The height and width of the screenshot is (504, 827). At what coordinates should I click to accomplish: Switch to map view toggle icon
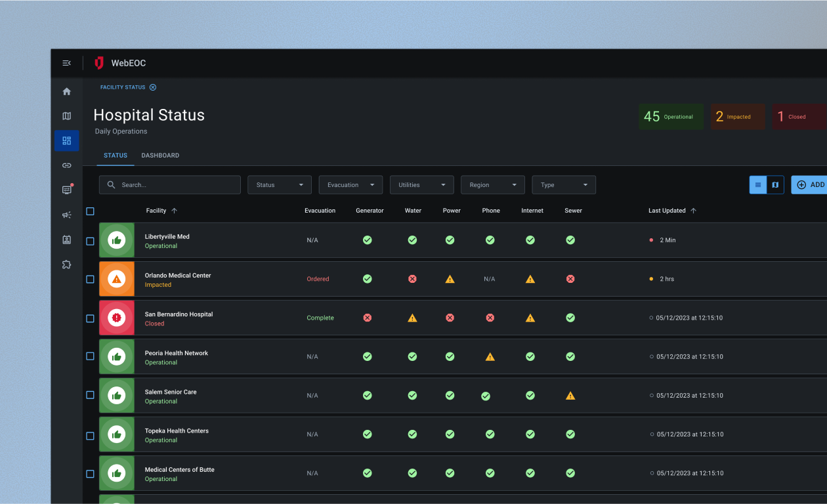[x=775, y=185]
